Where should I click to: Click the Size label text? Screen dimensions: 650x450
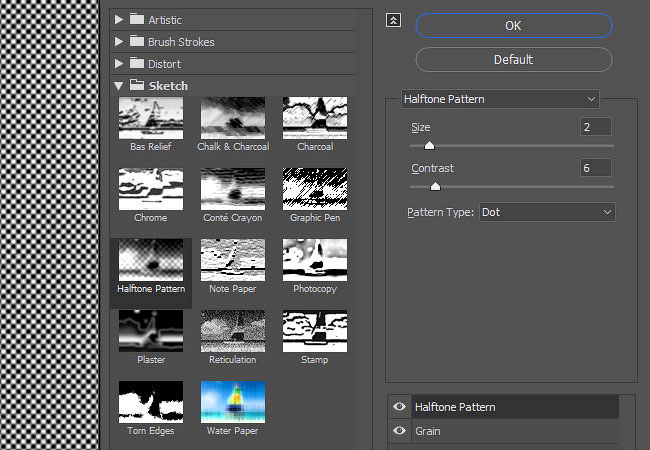[421, 127]
